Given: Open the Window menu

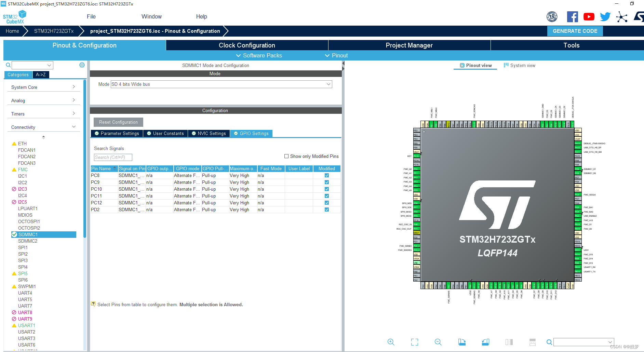Looking at the screenshot, I should point(151,16).
